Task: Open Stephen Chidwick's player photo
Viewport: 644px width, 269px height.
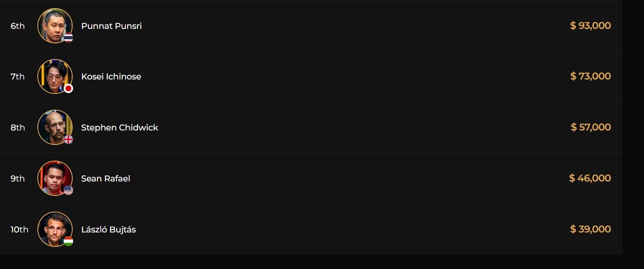Action: click(x=55, y=127)
